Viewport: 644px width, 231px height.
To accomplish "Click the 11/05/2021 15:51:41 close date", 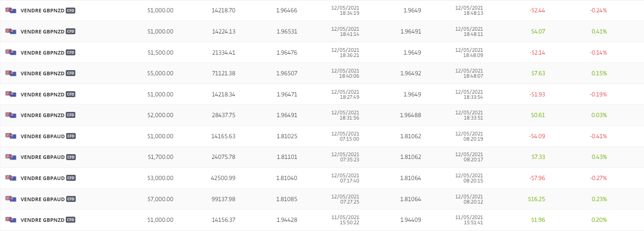I will (x=469, y=220).
